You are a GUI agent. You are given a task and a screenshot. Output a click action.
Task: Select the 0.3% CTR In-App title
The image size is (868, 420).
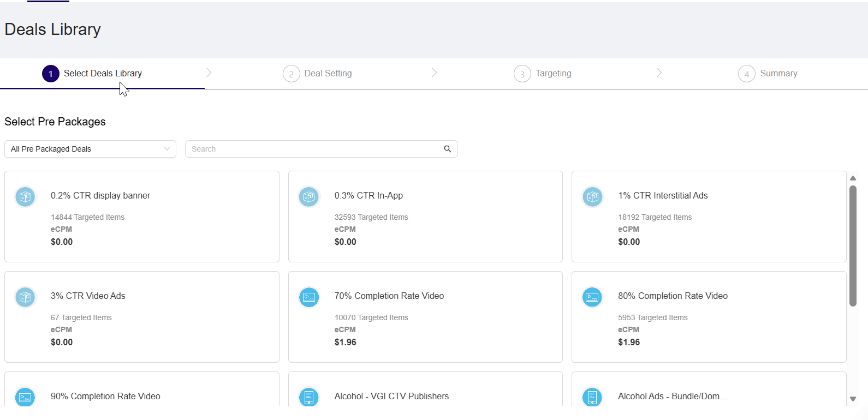(x=368, y=195)
